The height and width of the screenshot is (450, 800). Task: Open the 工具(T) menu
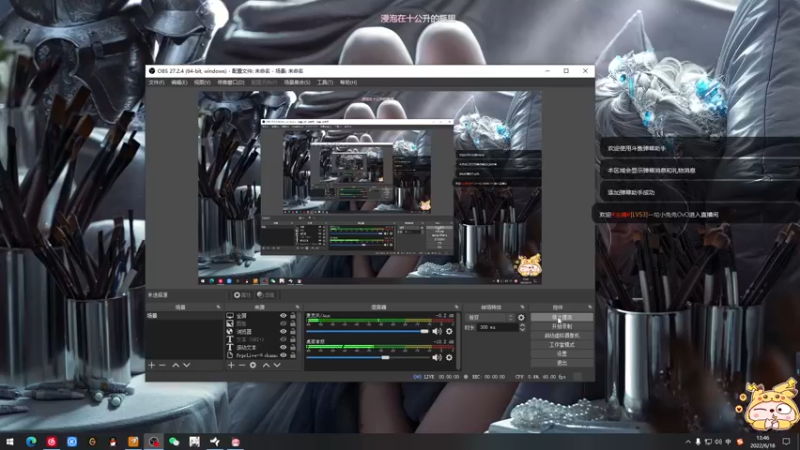tap(324, 82)
